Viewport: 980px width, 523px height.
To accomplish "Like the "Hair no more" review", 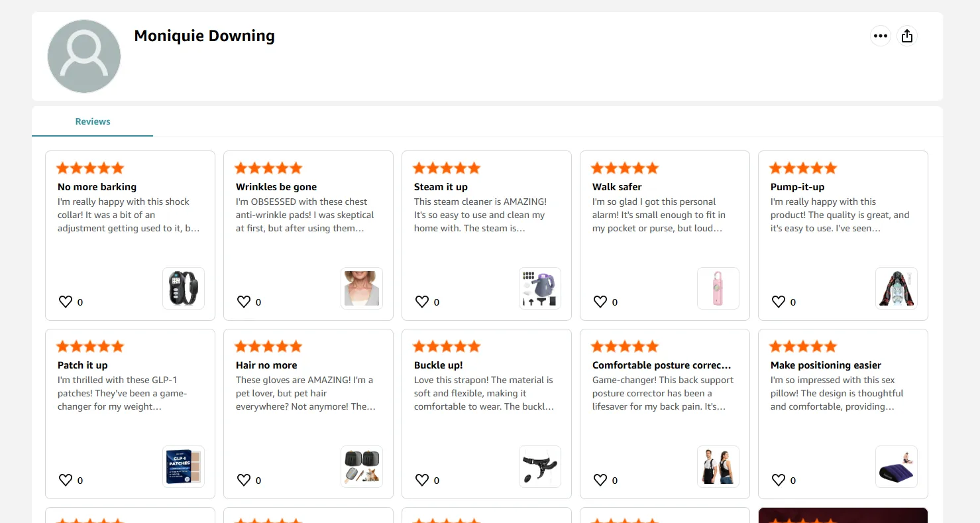I will 244,481.
